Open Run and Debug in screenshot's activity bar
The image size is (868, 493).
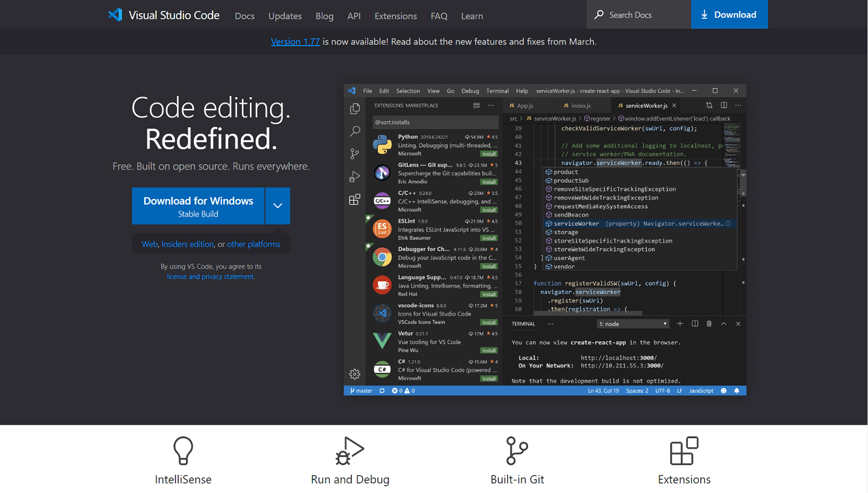point(355,177)
